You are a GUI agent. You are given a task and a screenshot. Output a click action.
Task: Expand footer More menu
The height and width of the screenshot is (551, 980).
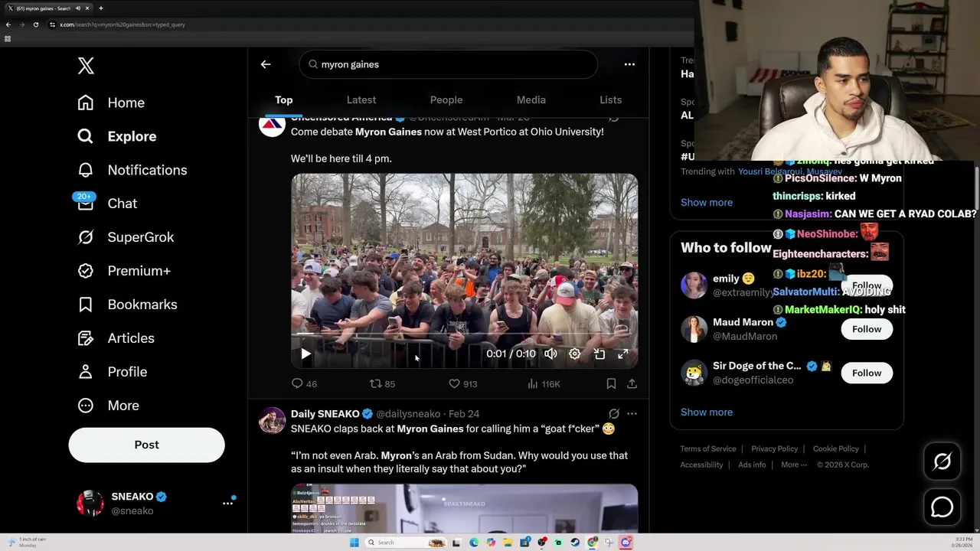coord(794,465)
